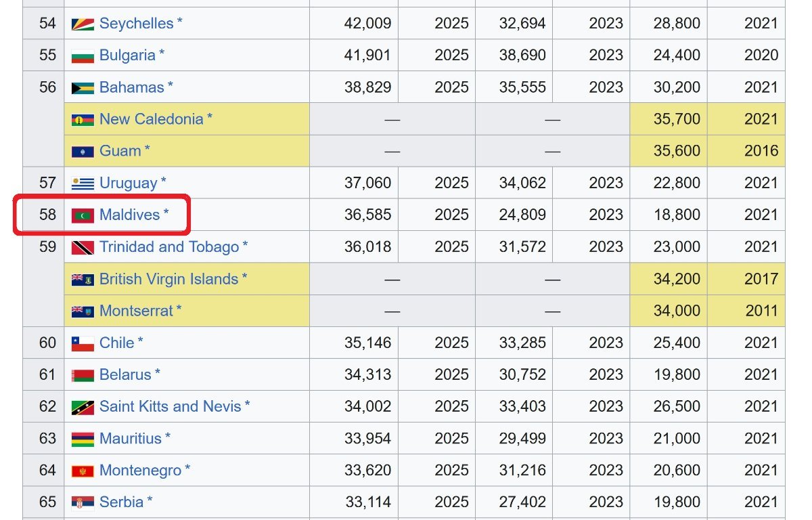812x520 pixels.
Task: Click the Chile flag icon
Action: [x=83, y=343]
